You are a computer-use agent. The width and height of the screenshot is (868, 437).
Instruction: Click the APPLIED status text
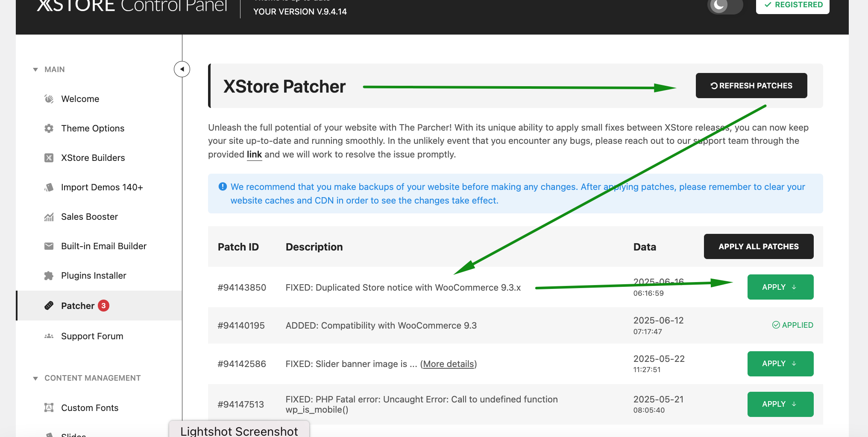click(x=798, y=325)
